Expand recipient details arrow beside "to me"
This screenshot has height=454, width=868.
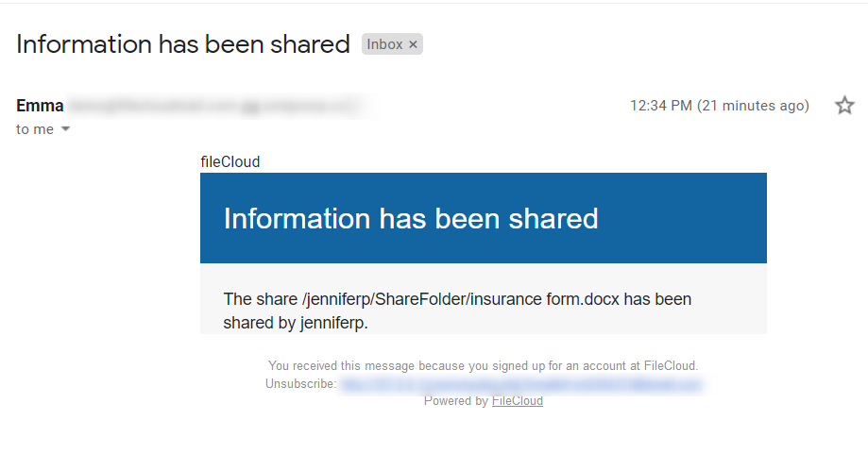(65, 129)
